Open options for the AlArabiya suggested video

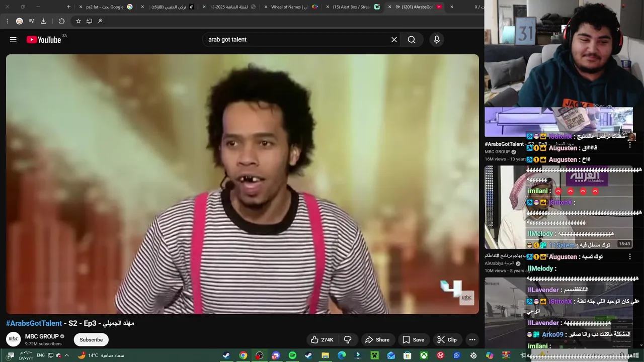[630, 256]
